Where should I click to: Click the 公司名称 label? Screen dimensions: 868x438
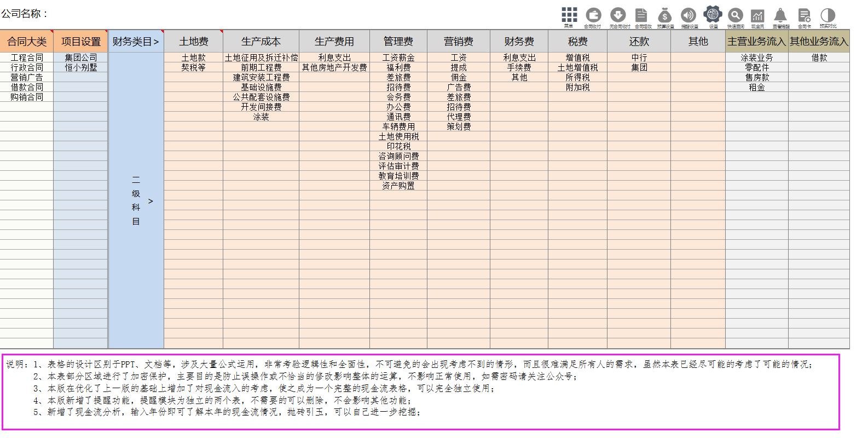pos(24,14)
